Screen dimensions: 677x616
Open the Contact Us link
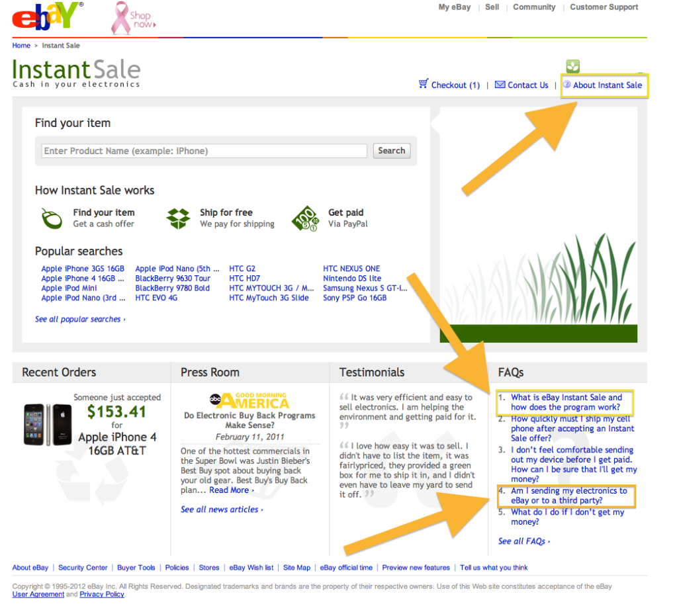[528, 85]
